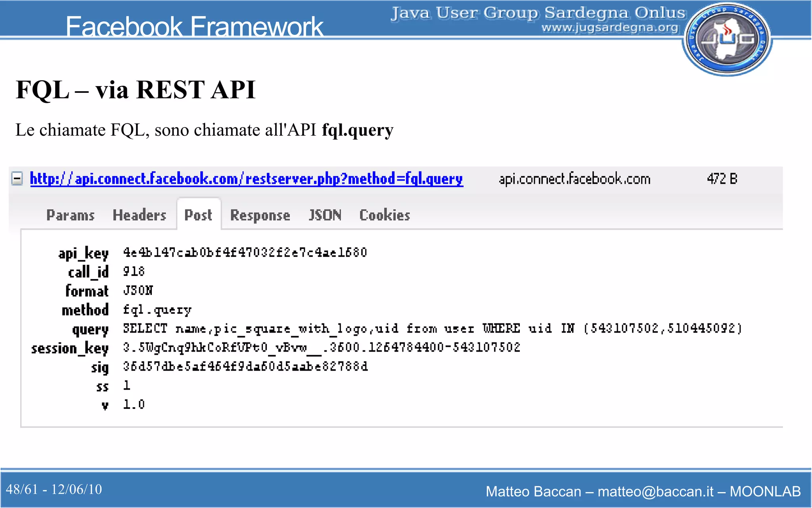Click the v value 1.0
This screenshot has width=812, height=508.
pyautogui.click(x=134, y=404)
